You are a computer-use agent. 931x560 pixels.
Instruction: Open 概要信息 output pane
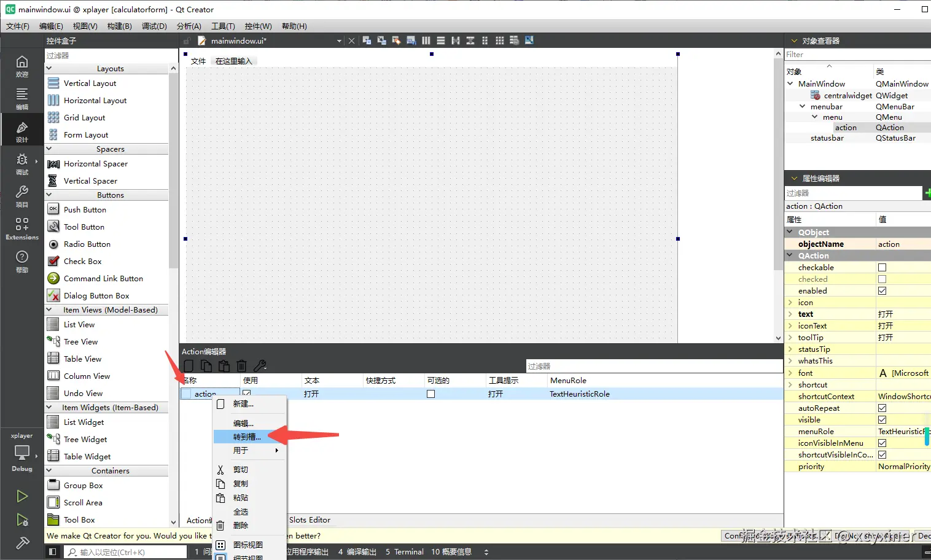[x=451, y=552]
